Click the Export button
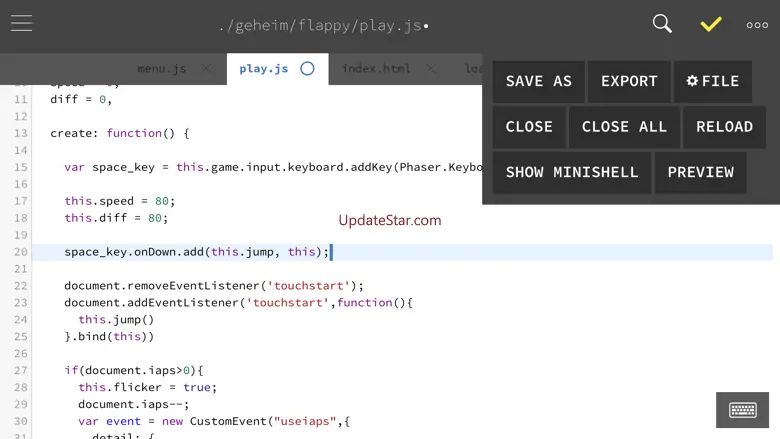Image resolution: width=780 pixels, height=439 pixels. pos(629,81)
